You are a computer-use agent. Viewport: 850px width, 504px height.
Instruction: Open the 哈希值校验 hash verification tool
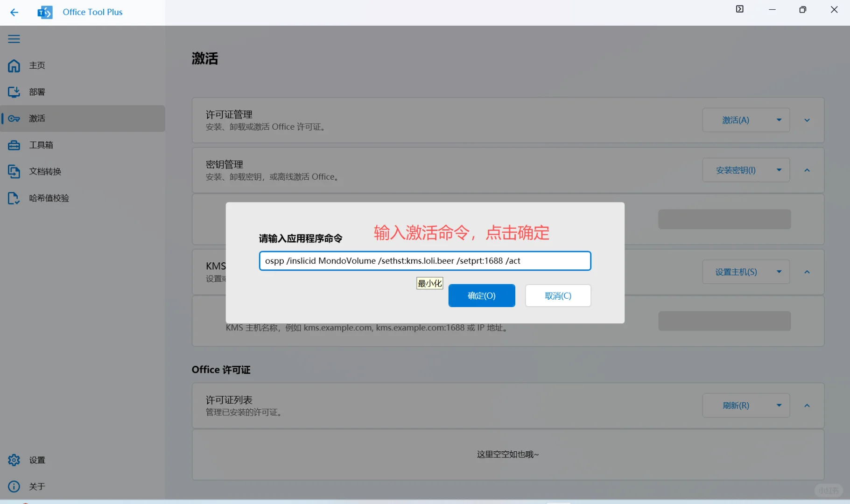click(x=14, y=198)
